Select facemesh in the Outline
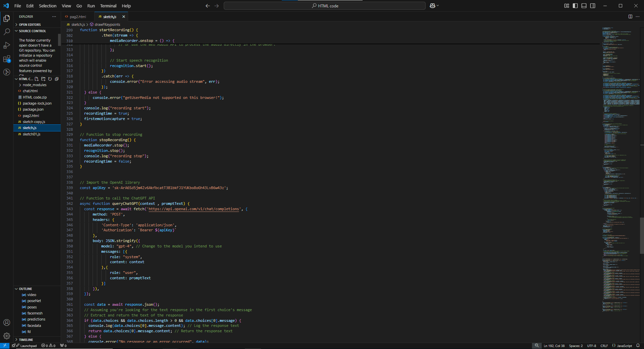644x349 pixels. pyautogui.click(x=35, y=313)
